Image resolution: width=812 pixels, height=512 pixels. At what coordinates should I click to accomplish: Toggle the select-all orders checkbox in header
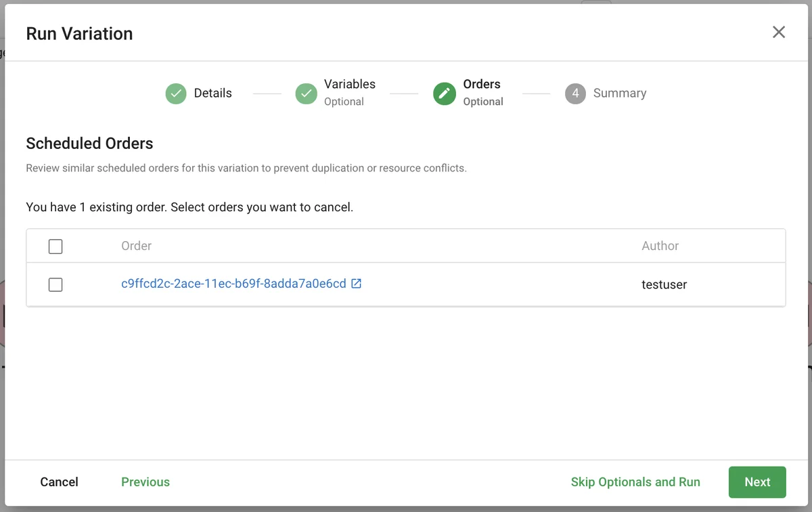(x=55, y=247)
